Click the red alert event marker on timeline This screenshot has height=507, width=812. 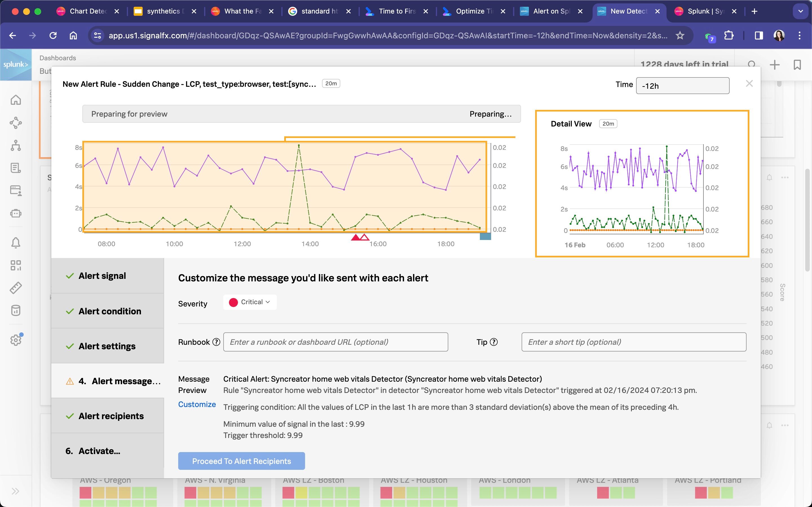coord(355,237)
